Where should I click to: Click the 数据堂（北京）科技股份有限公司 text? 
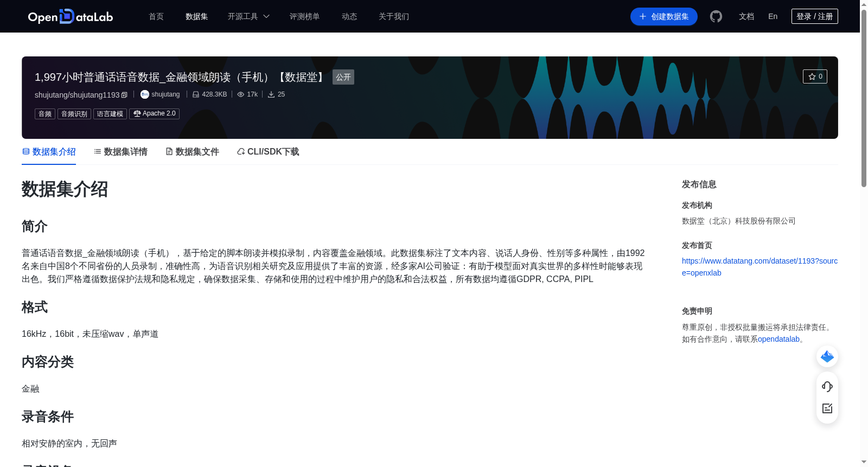(738, 221)
